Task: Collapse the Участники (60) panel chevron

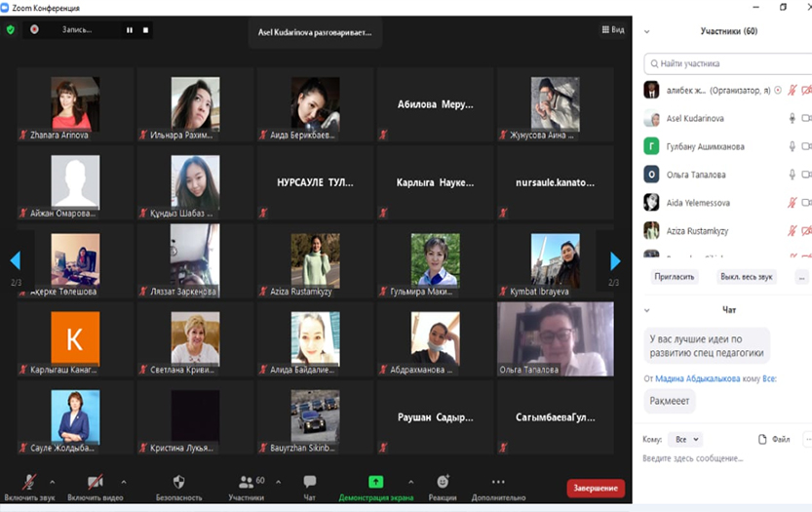Action: point(647,31)
